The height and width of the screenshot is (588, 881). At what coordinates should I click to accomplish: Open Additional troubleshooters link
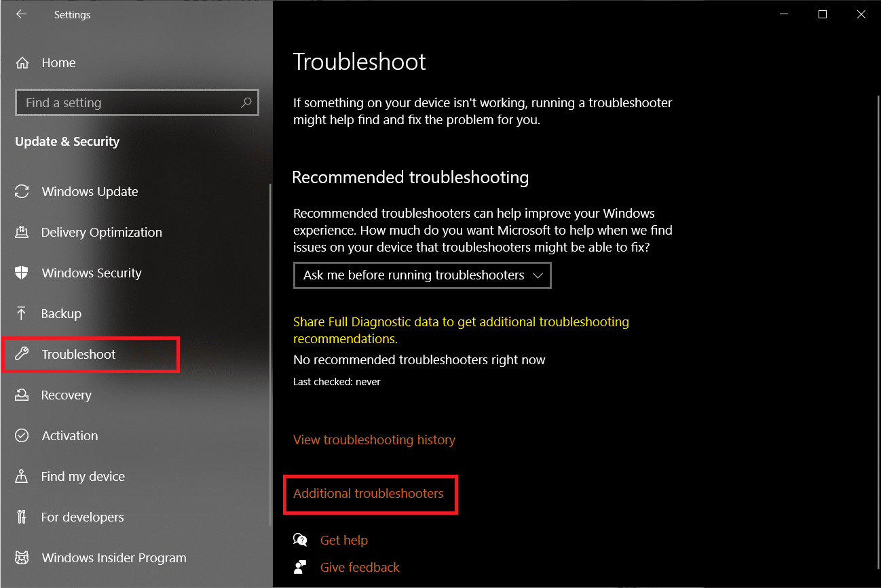369,494
